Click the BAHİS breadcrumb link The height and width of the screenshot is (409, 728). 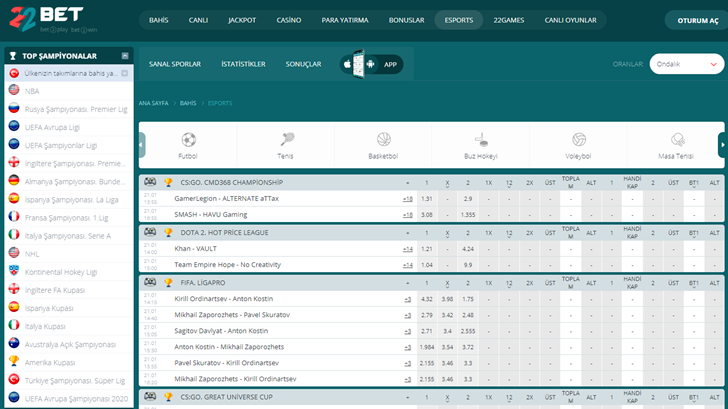(188, 103)
